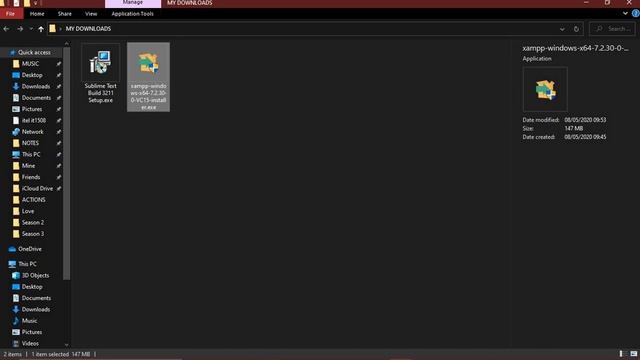Unpin MUSIC using its pin icon
The image size is (640, 360).
(x=59, y=64)
